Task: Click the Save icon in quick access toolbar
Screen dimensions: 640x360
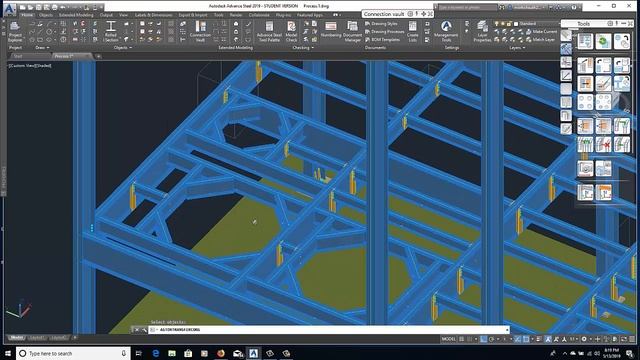Action: 38,7
